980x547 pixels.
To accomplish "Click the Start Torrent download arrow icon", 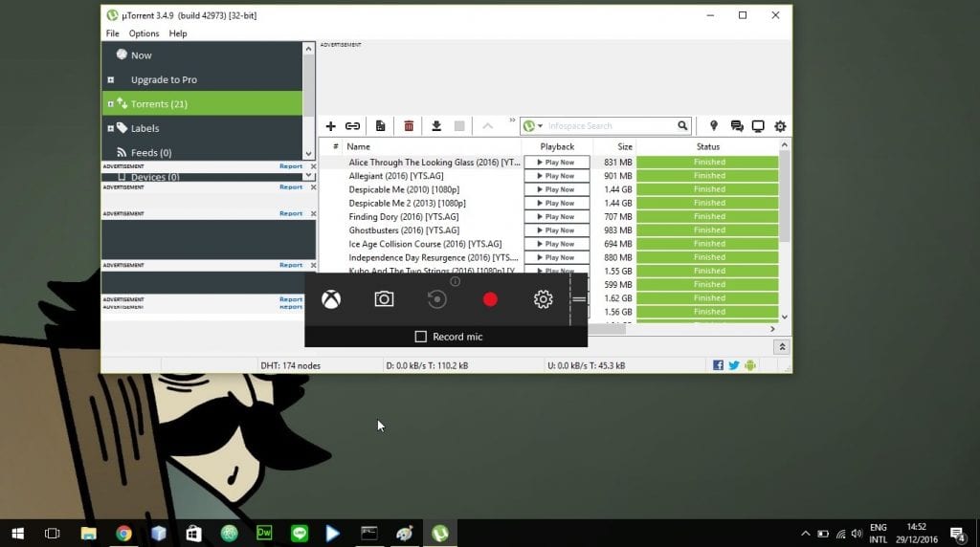I will coord(436,126).
